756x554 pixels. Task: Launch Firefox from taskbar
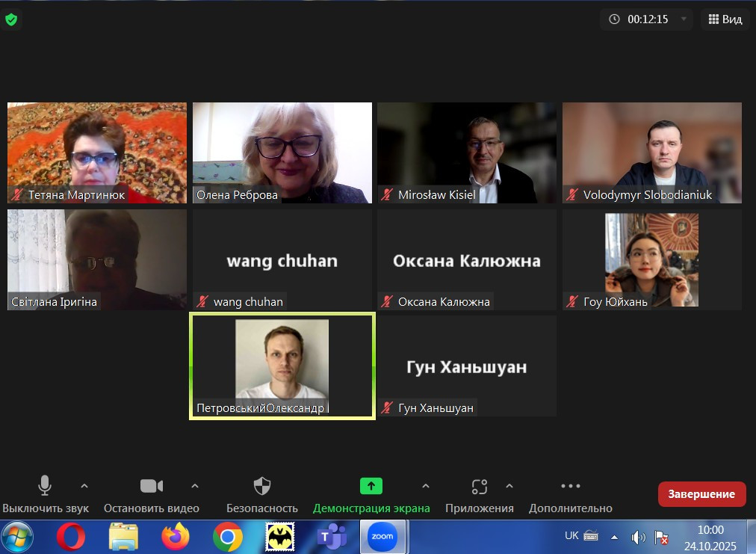pyautogui.click(x=176, y=537)
